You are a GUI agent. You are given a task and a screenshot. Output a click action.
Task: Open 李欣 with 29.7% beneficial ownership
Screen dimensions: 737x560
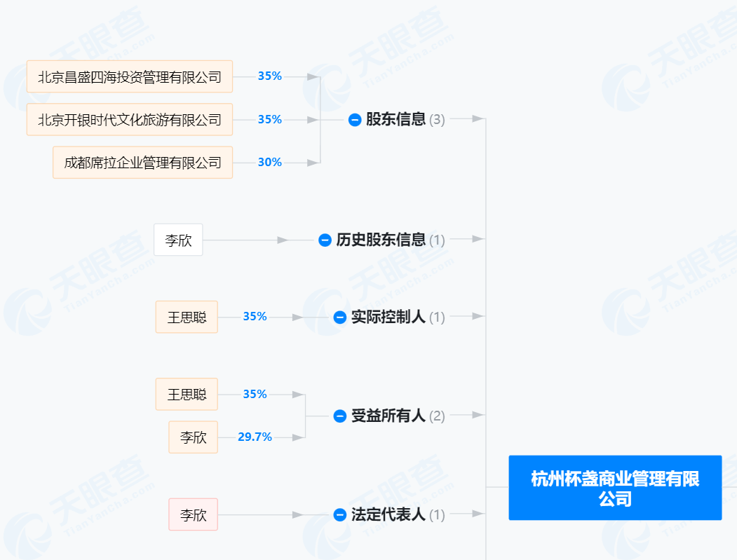point(193,437)
